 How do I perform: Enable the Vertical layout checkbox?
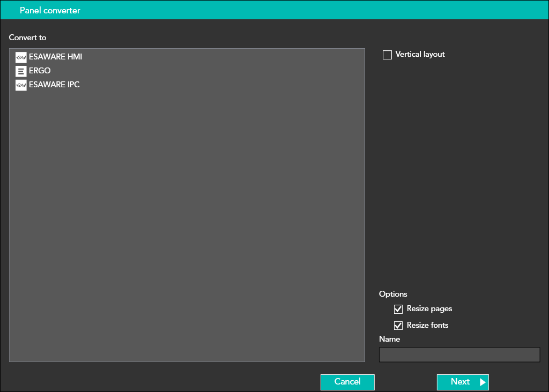point(387,55)
